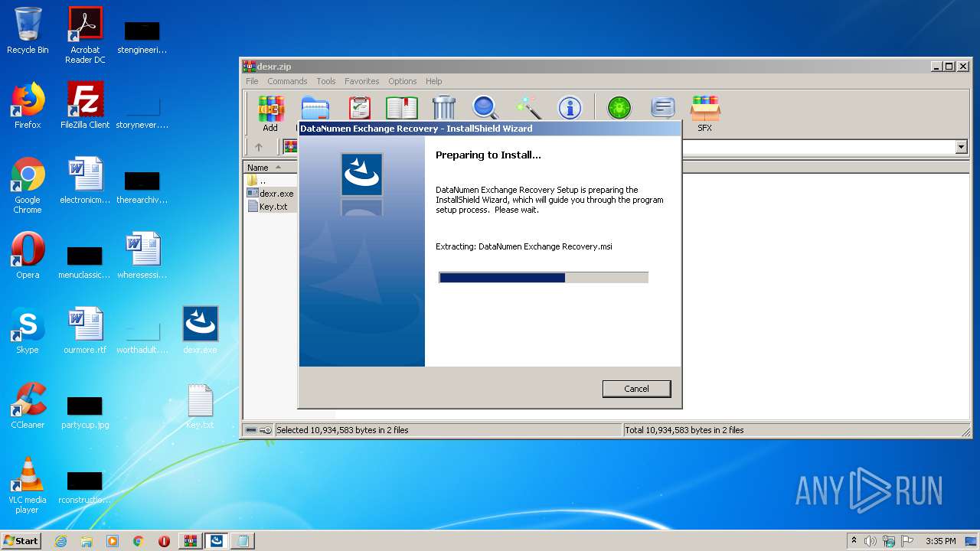Image resolution: width=980 pixels, height=551 pixels.
Task: Select the ourmore.rtf desktop document
Action: pyautogui.click(x=85, y=331)
